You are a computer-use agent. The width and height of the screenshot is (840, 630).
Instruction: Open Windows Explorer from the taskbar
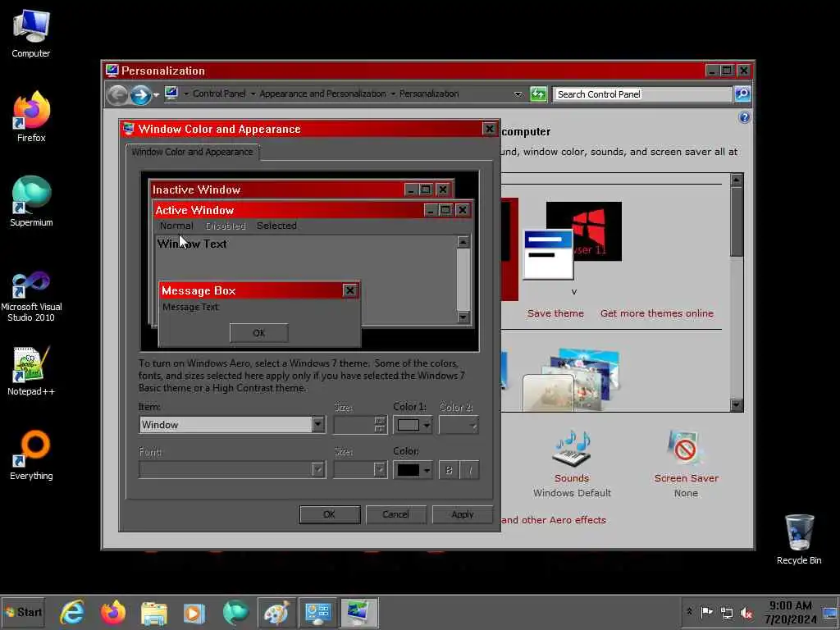pos(153,612)
